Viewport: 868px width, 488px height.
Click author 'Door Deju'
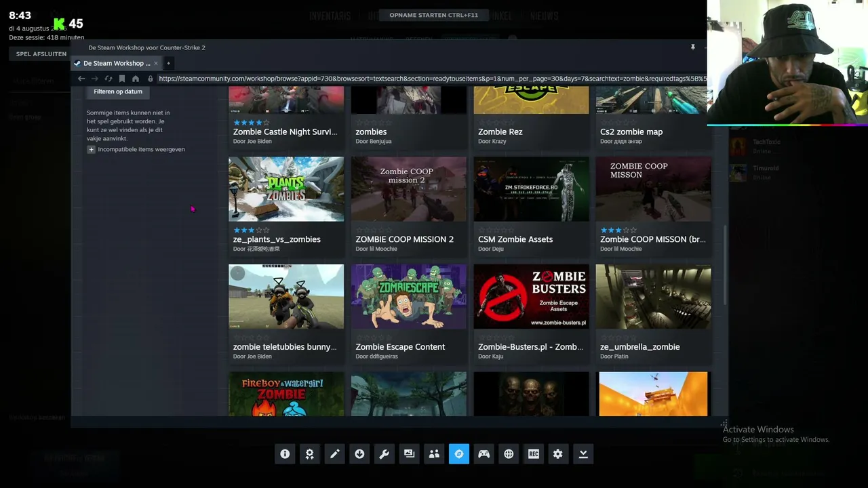[x=491, y=249]
